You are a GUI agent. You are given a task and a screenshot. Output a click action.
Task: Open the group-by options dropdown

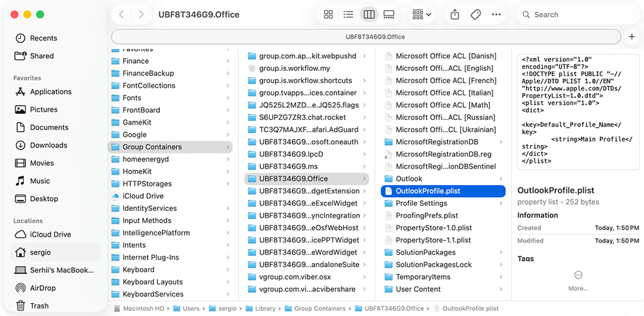(422, 15)
